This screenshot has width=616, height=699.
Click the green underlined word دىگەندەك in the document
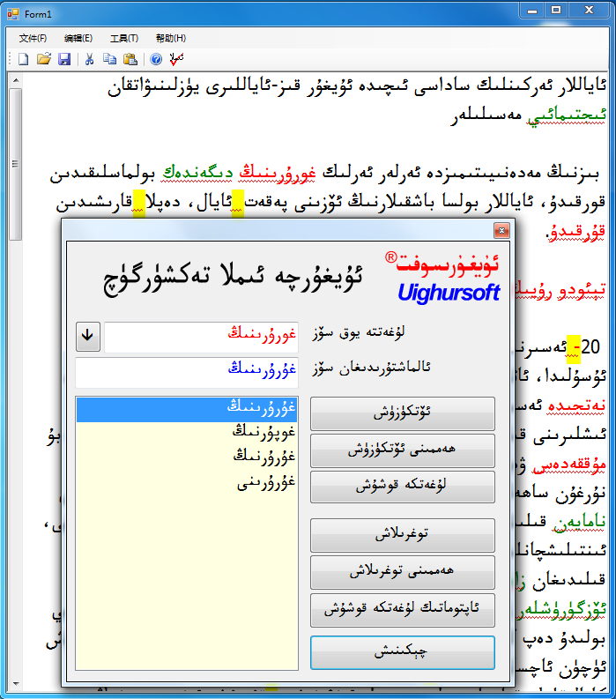coord(197,173)
